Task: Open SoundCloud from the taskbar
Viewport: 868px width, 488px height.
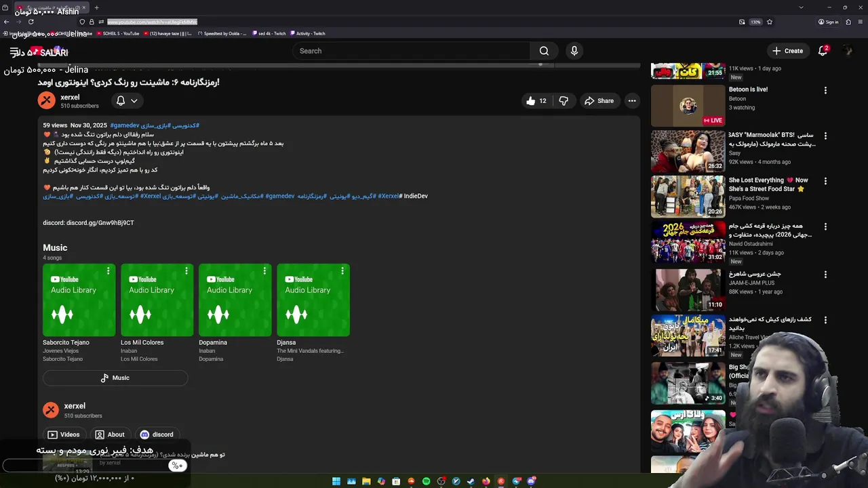Action: [x=411, y=481]
